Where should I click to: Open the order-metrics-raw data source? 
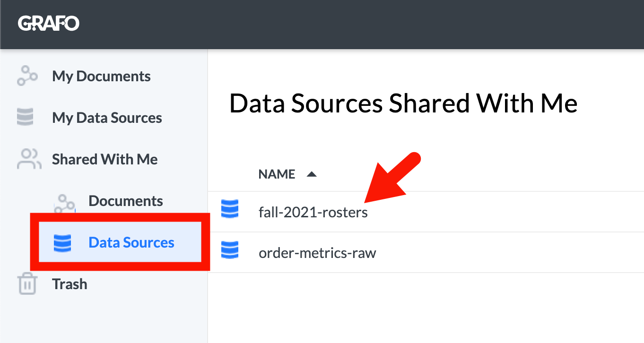click(317, 253)
